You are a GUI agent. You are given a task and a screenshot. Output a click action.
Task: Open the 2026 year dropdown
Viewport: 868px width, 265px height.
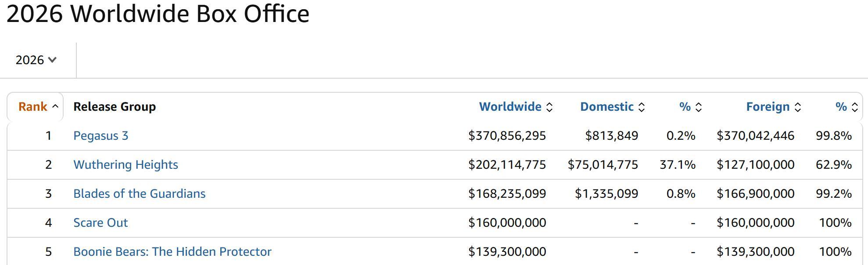(x=36, y=60)
